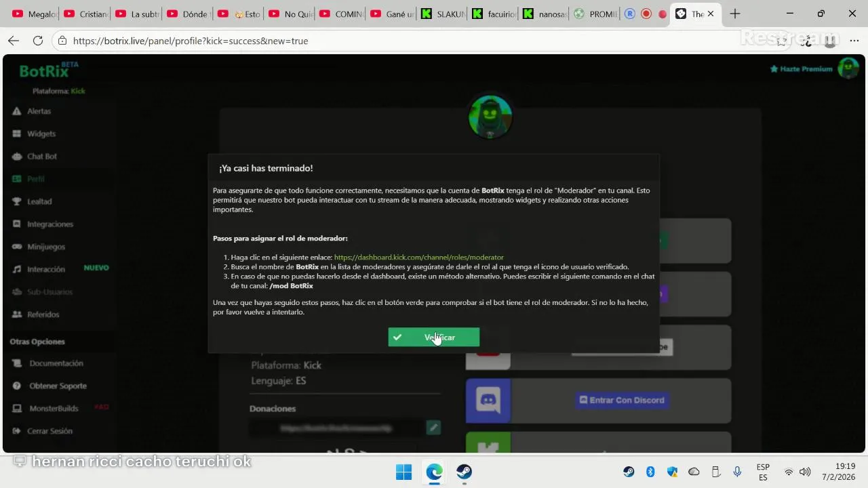Click the browser back arrow
Screen dimensions: 868x488
tap(14, 41)
